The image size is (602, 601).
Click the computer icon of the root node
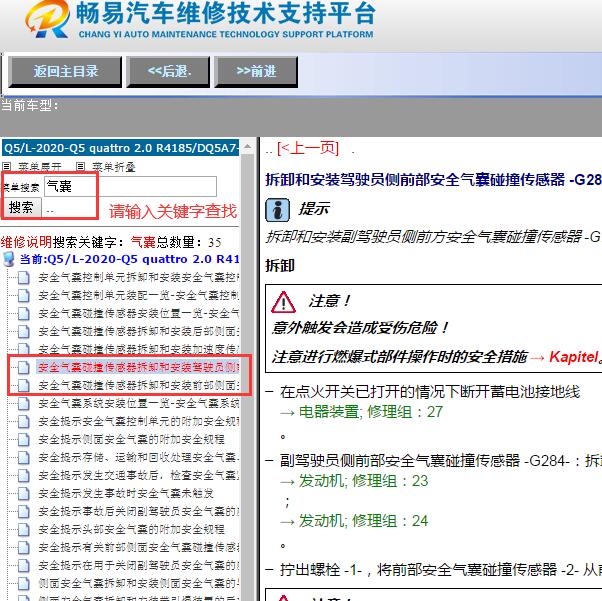[8, 259]
